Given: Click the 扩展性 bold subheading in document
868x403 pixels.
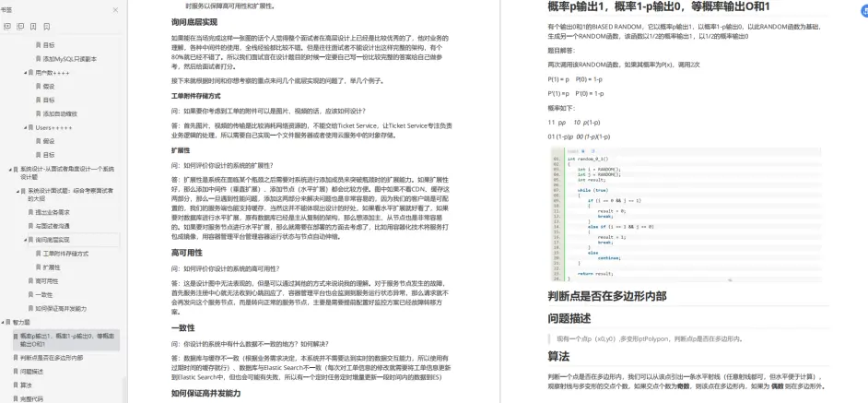Looking at the screenshot, I should pyautogui.click(x=180, y=150).
